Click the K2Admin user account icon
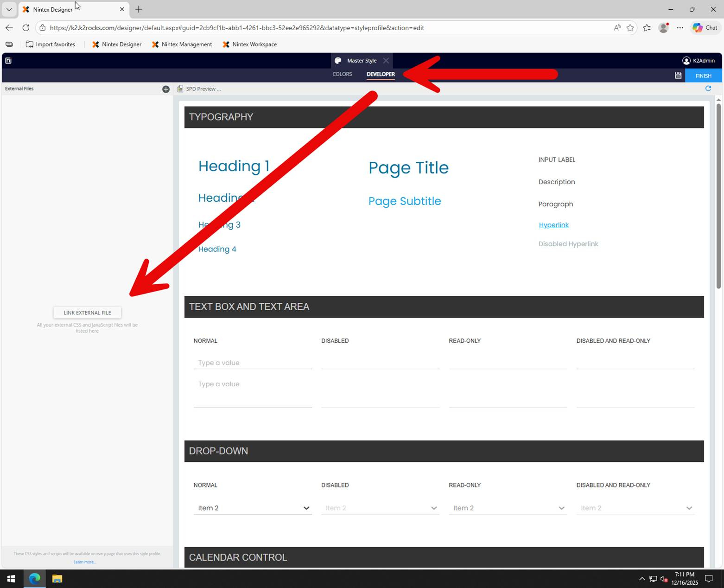 point(686,60)
